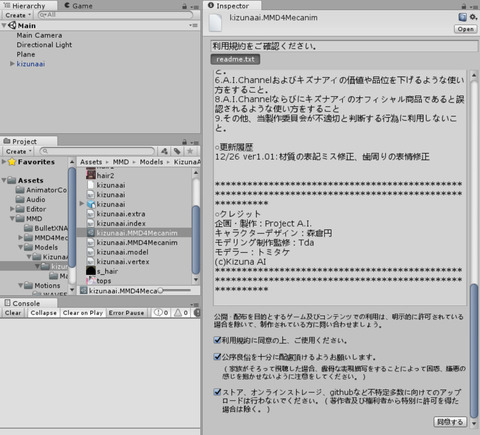The width and height of the screenshot is (480, 435).
Task: Toggle warning messages counter in Console
Action: pos(181,313)
